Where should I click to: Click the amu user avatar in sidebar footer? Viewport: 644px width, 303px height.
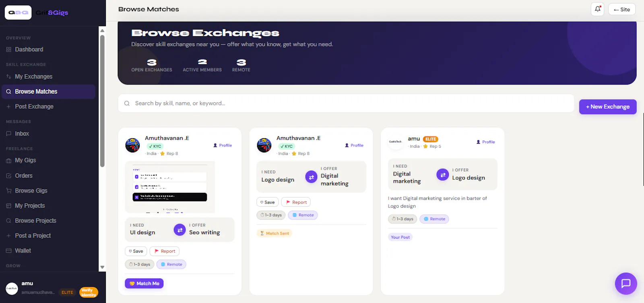point(12,288)
